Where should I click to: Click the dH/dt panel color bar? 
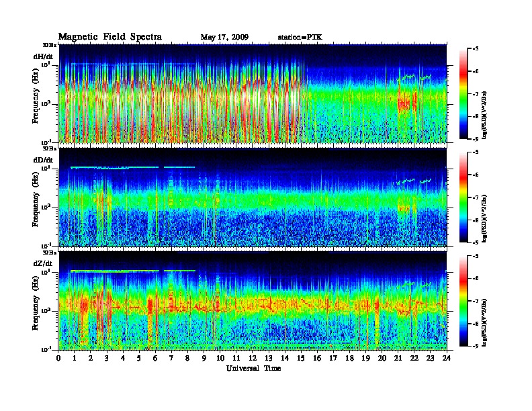point(463,94)
